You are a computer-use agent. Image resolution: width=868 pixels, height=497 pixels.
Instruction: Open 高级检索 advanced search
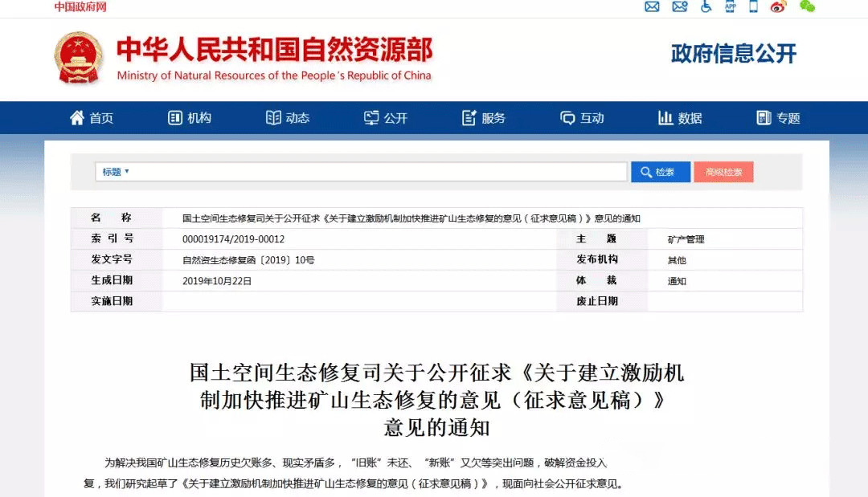coord(723,171)
